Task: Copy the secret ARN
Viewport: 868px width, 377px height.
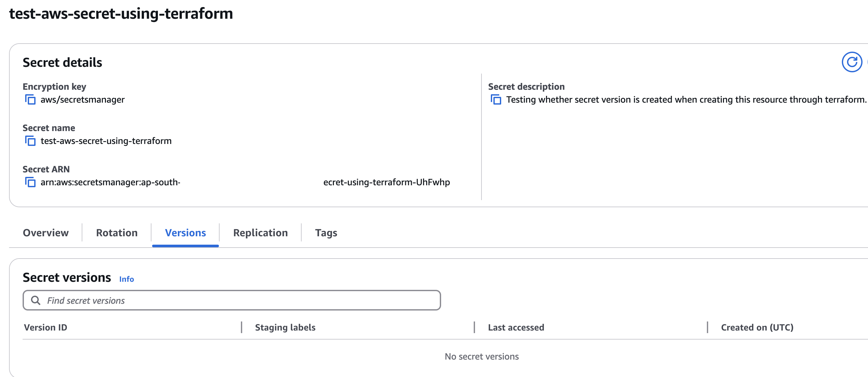Action: tap(30, 182)
